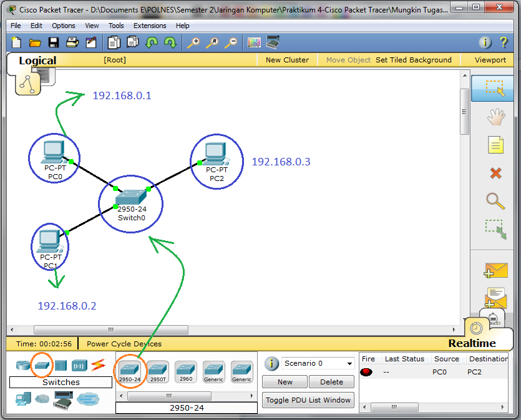Viewport: 521px width, 420px height.
Task: Click the Zoom In magnifier icon
Action: (x=193, y=43)
